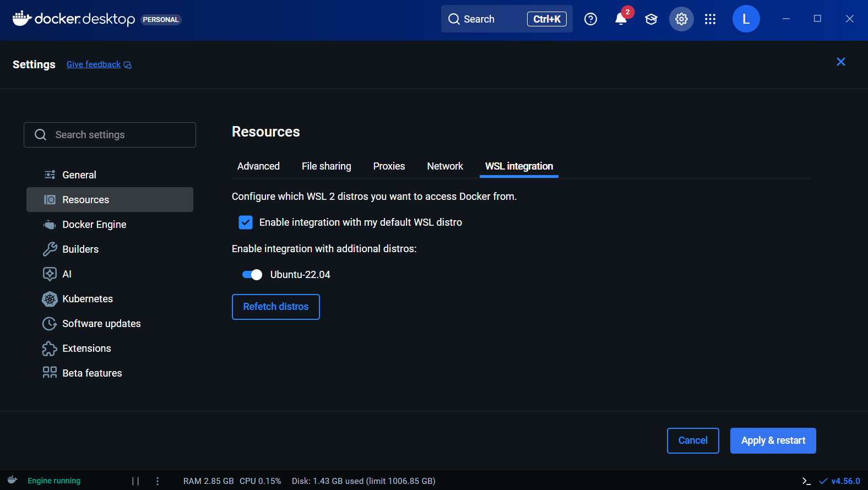Toggle off Ubuntu-22.04 integration

pos(252,275)
